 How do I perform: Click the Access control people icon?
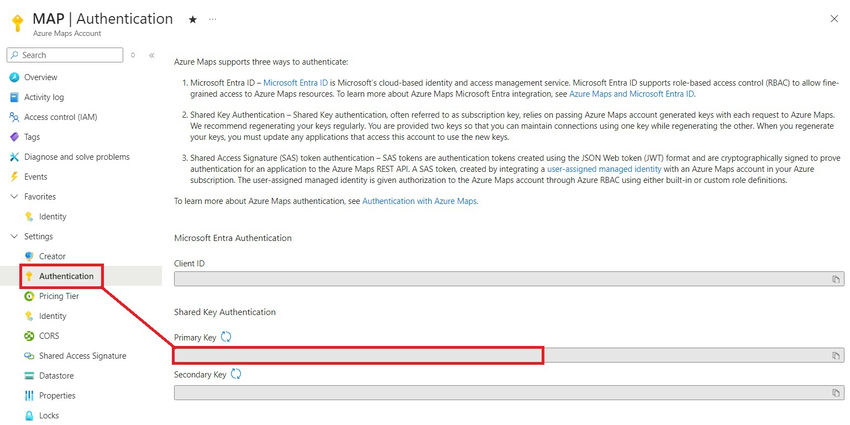click(15, 117)
